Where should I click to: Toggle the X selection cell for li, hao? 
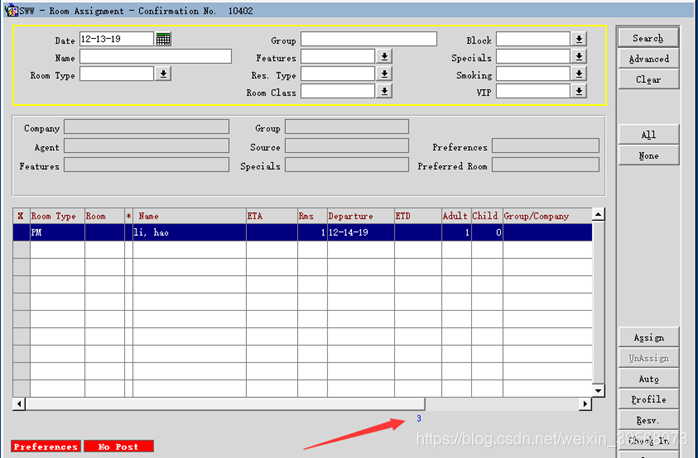coord(21,232)
